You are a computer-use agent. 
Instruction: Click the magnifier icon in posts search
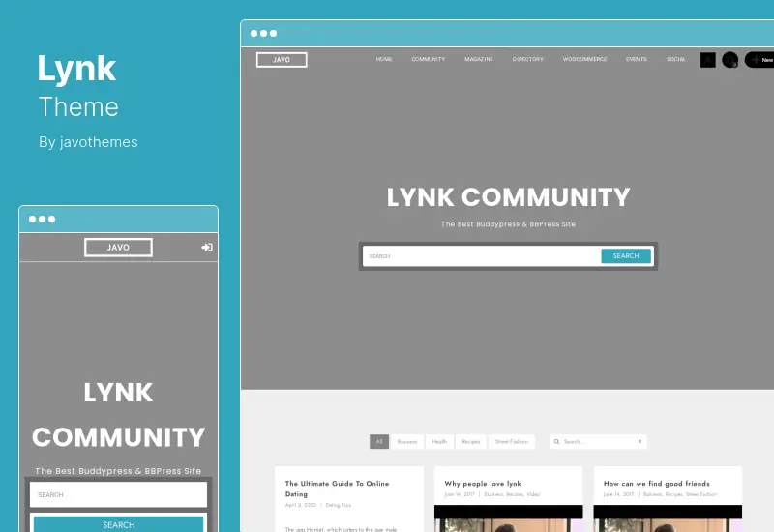tap(556, 442)
